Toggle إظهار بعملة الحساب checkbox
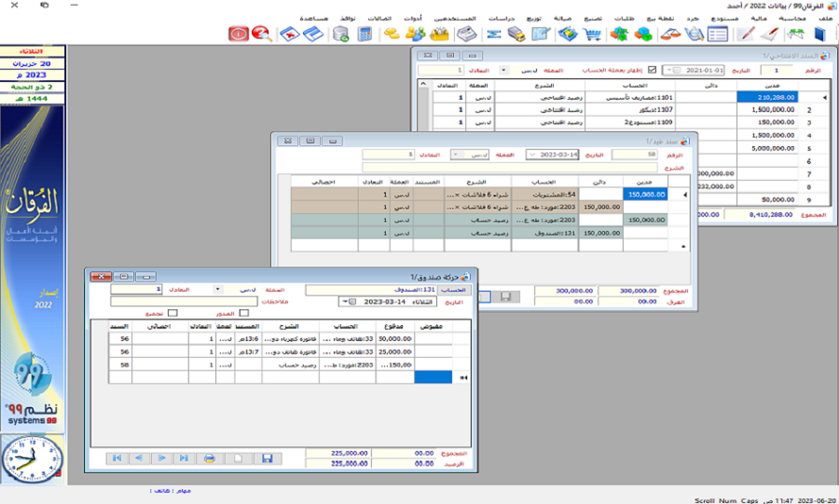The image size is (839, 504). coord(652,70)
